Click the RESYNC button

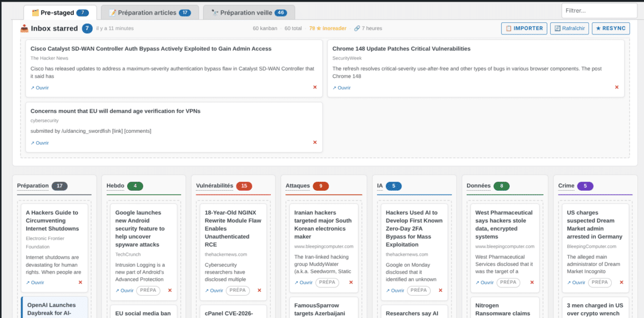[x=611, y=28]
